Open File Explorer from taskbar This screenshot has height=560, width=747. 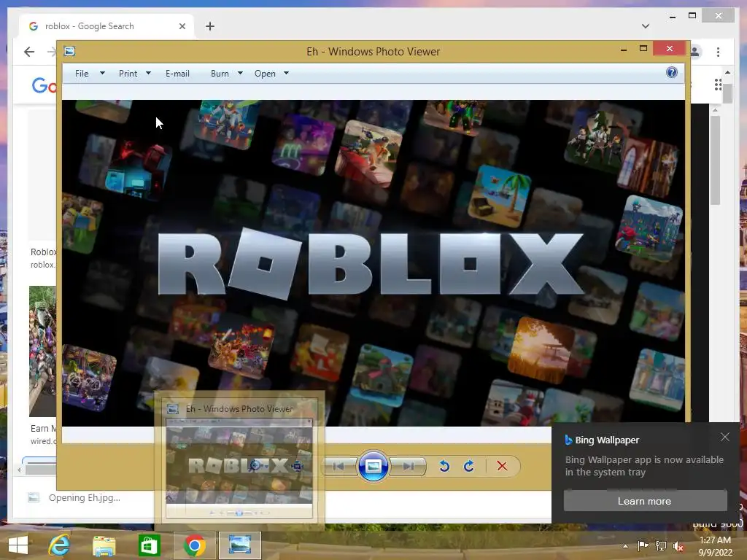[104, 545]
